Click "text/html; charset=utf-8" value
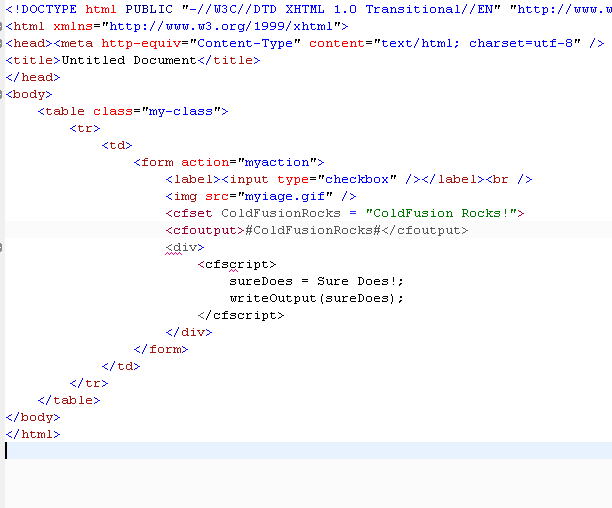This screenshot has width=612, height=508. (477, 43)
